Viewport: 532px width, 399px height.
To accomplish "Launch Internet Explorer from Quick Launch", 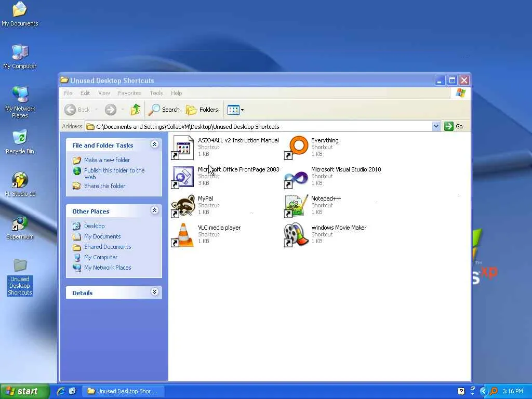I will [x=61, y=391].
